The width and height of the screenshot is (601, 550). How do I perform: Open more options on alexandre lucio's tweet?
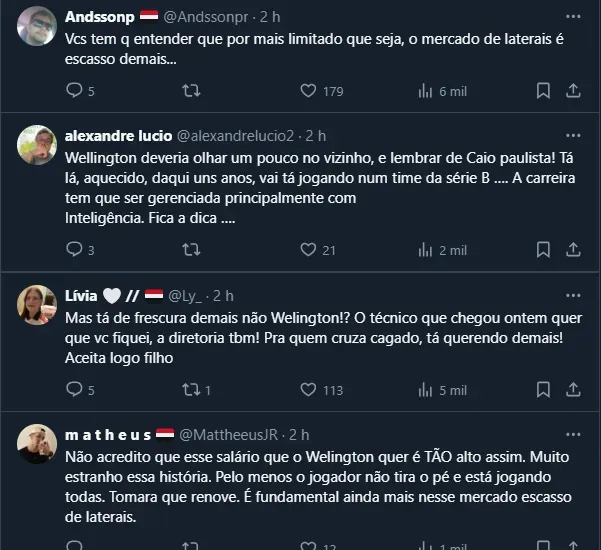tap(572, 136)
